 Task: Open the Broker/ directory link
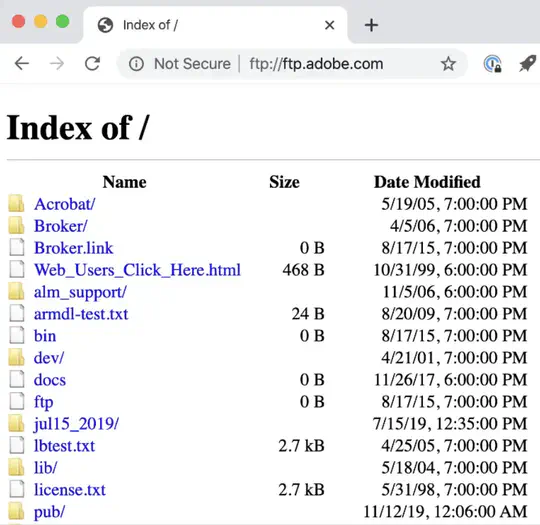[61, 226]
